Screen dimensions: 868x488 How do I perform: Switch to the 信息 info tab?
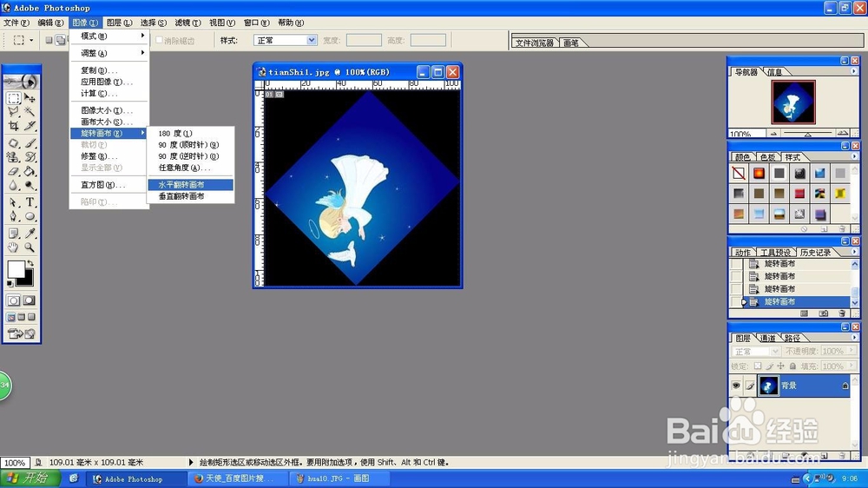point(775,72)
